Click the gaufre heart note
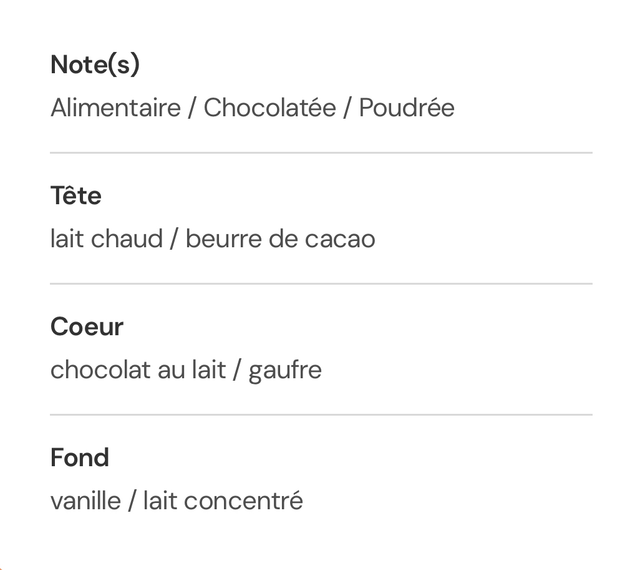This screenshot has height=570, width=640. point(285,370)
